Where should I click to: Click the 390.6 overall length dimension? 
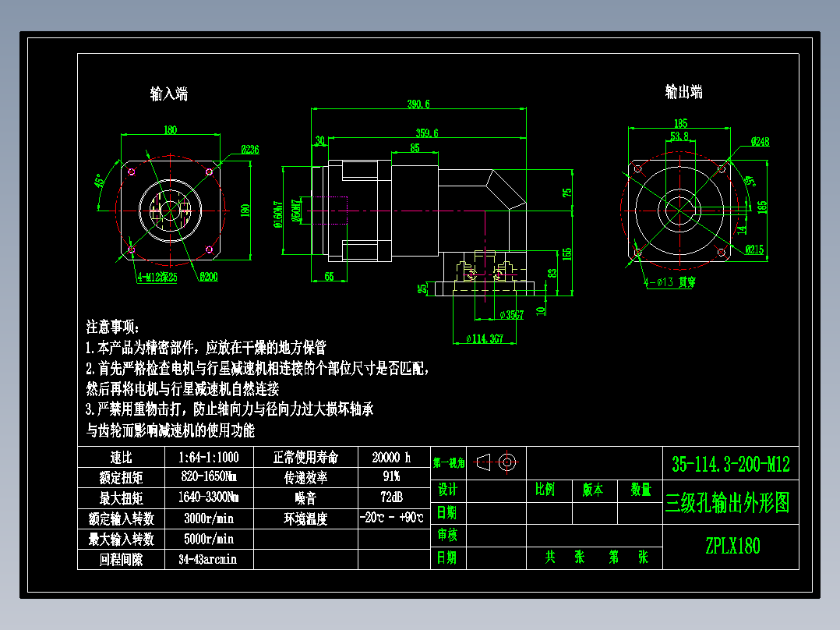(x=417, y=105)
